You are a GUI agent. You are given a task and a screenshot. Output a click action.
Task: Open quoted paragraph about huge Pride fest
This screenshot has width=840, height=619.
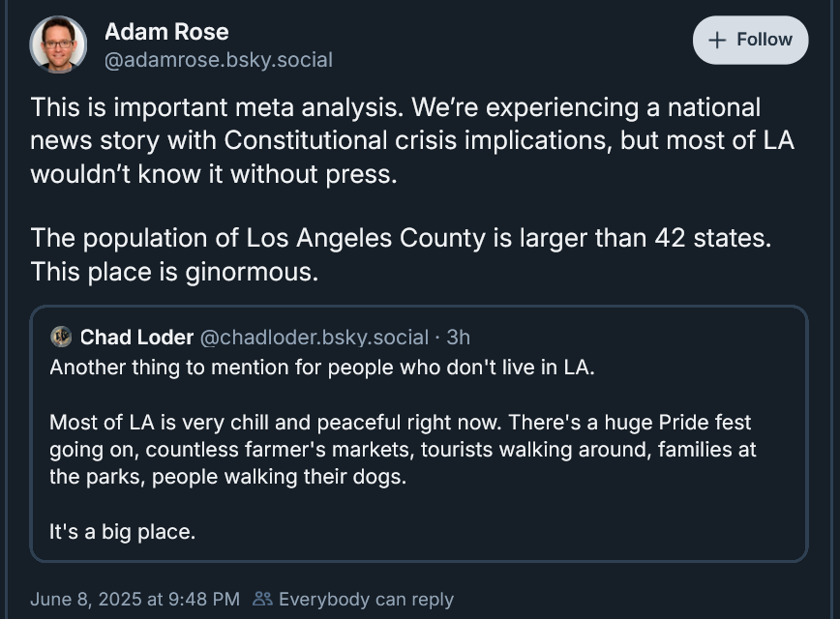pyautogui.click(x=403, y=449)
